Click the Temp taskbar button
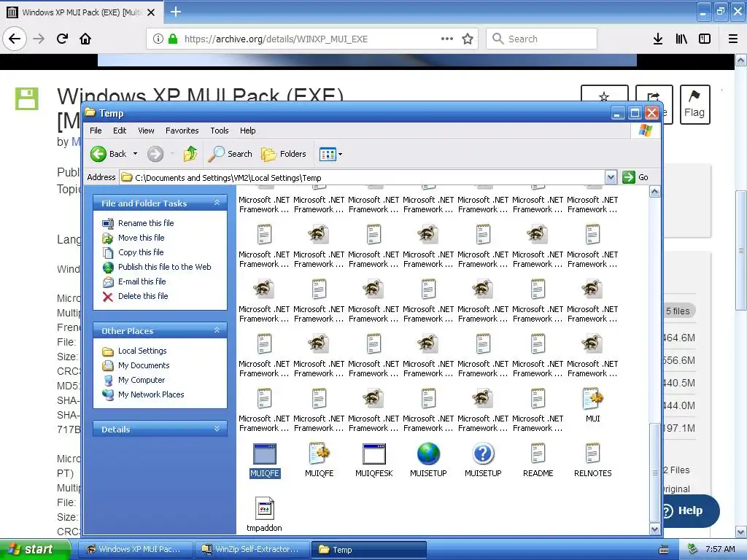Screen dimensions: 747x560 click(x=368, y=549)
